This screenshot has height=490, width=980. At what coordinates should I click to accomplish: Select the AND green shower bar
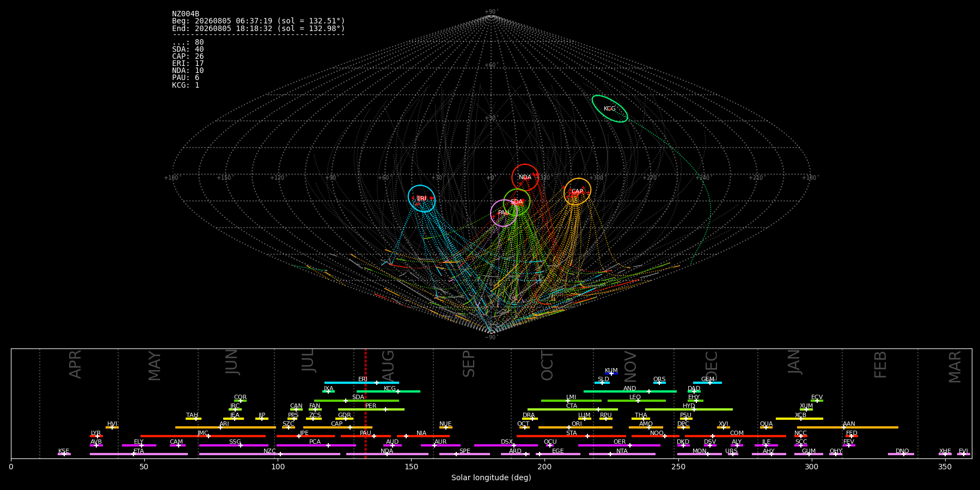coord(630,391)
